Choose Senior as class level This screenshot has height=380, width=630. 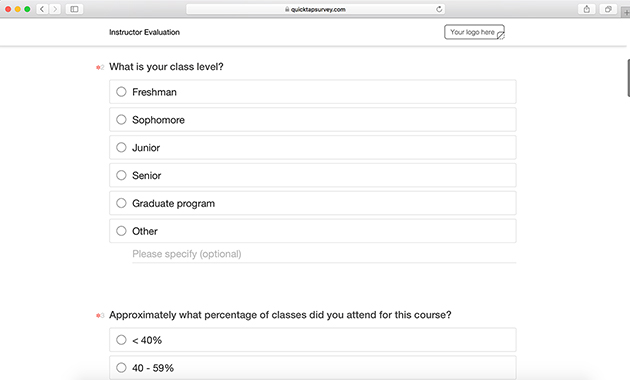click(x=313, y=175)
